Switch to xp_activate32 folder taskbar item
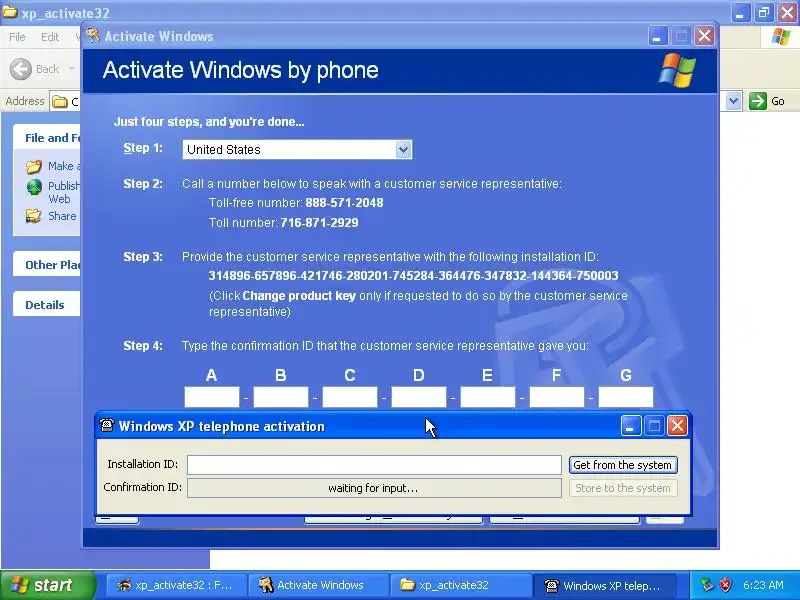The width and height of the screenshot is (800, 600). [460, 585]
